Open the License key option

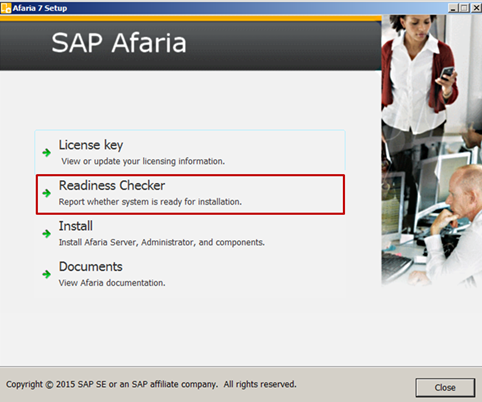click(x=91, y=145)
